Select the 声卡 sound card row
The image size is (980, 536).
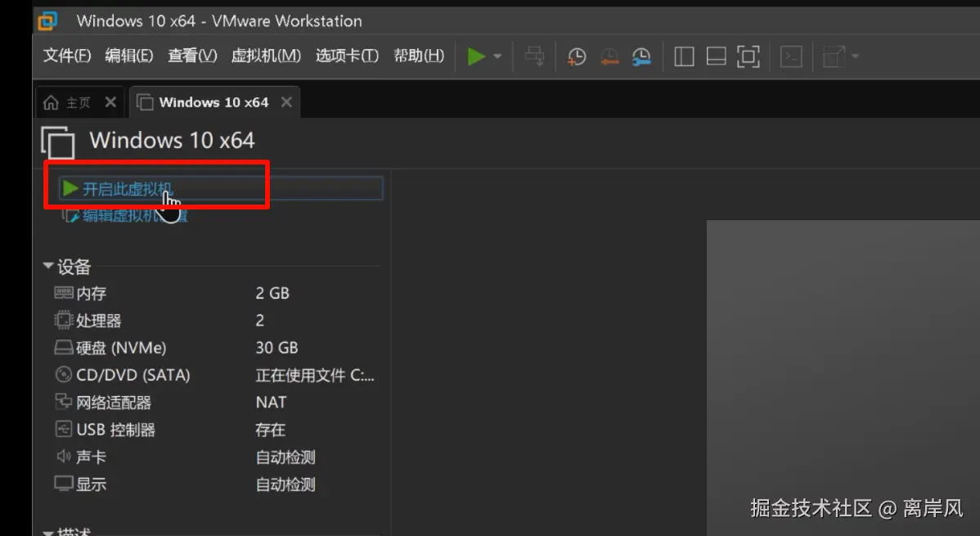point(216,457)
